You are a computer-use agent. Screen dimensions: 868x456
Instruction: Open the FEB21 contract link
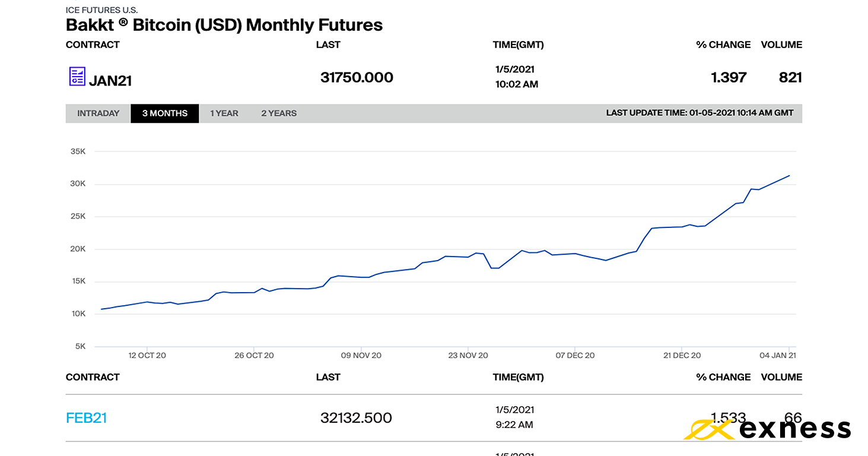86,418
